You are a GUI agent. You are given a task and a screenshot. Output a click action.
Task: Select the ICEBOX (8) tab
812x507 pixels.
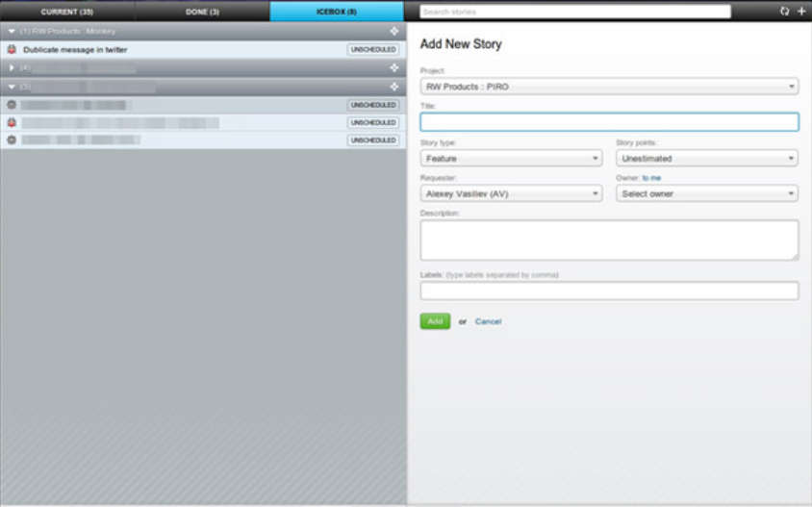(x=337, y=12)
